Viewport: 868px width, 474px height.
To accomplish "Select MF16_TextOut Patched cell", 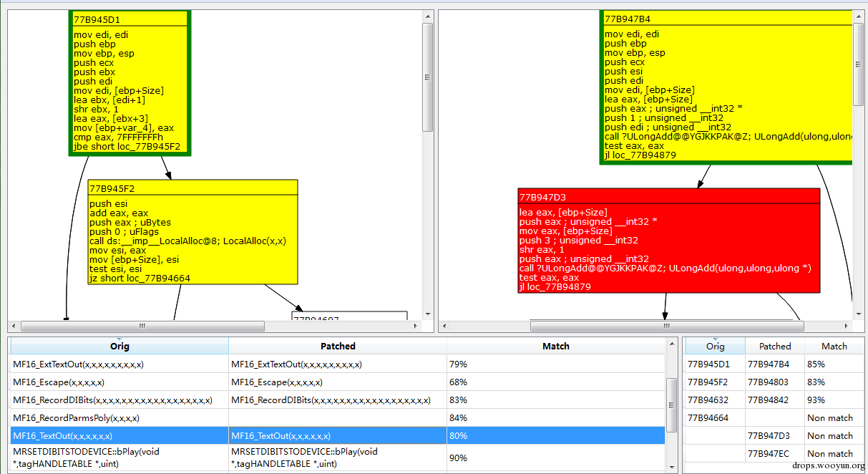I will [338, 435].
